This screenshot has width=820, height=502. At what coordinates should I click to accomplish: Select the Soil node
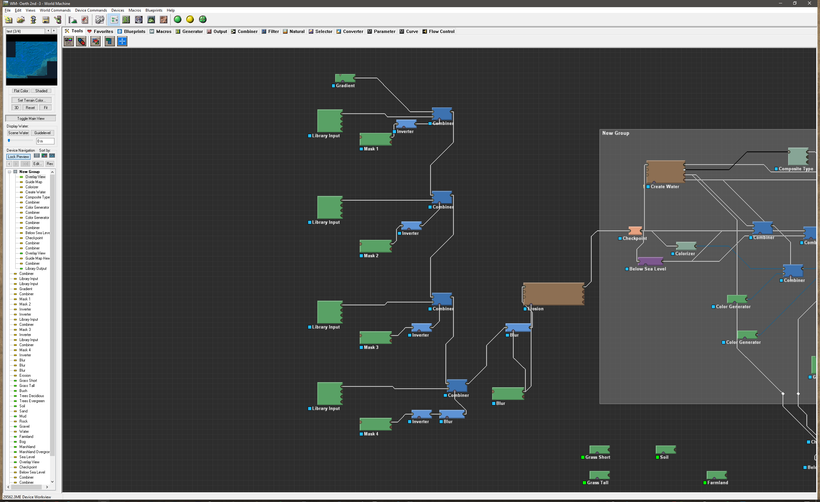[665, 450]
